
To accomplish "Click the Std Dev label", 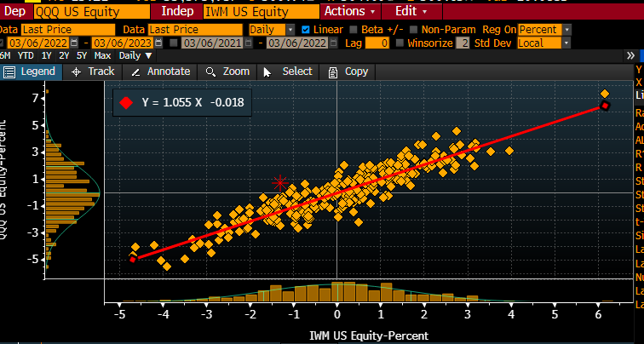I will click(493, 43).
